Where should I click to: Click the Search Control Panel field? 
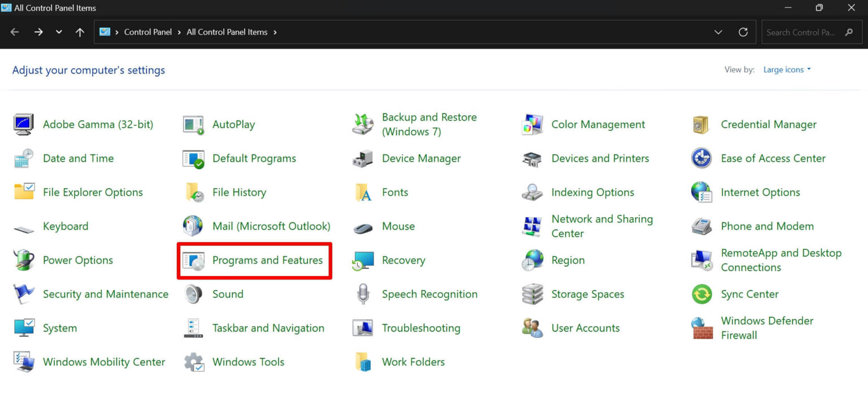click(800, 32)
